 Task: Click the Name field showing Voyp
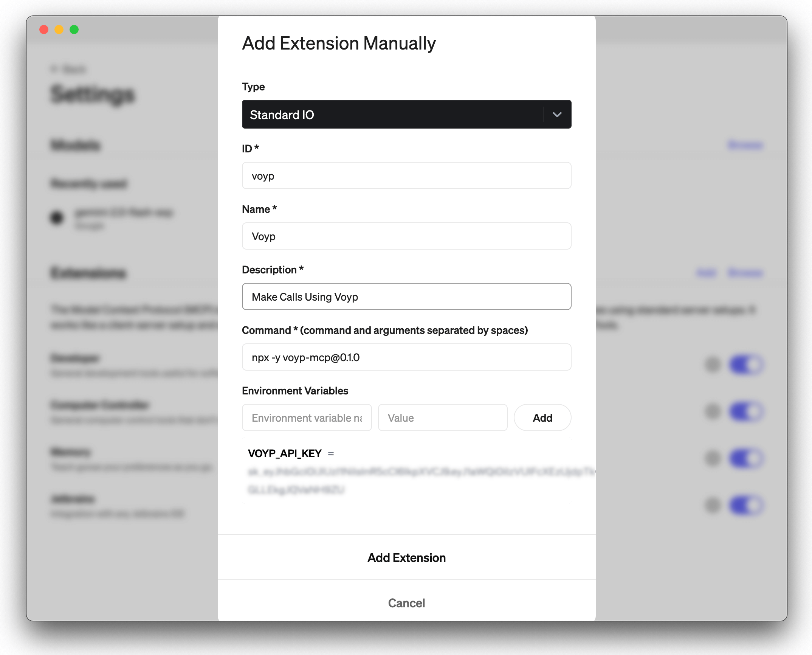(406, 236)
